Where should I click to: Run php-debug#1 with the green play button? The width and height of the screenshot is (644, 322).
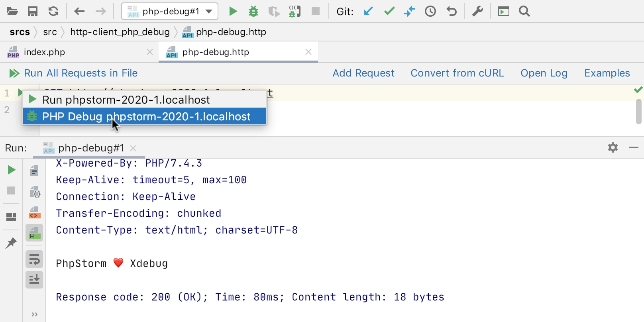[x=233, y=12]
